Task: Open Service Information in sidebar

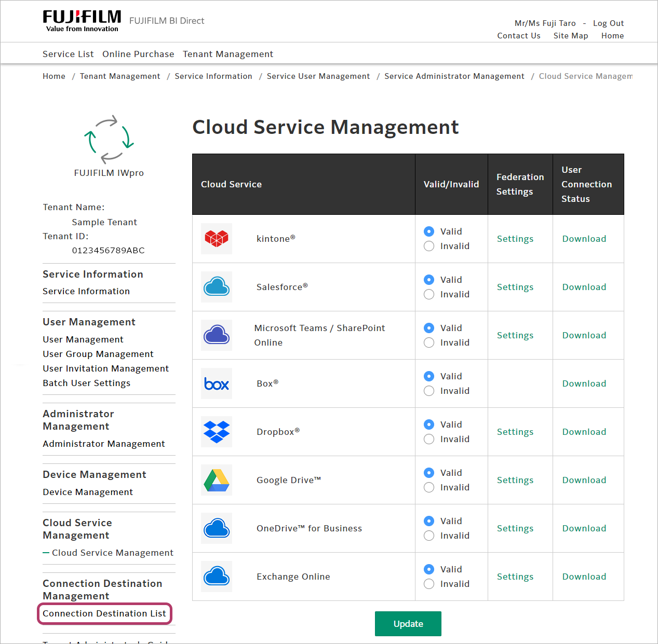Action: point(86,291)
